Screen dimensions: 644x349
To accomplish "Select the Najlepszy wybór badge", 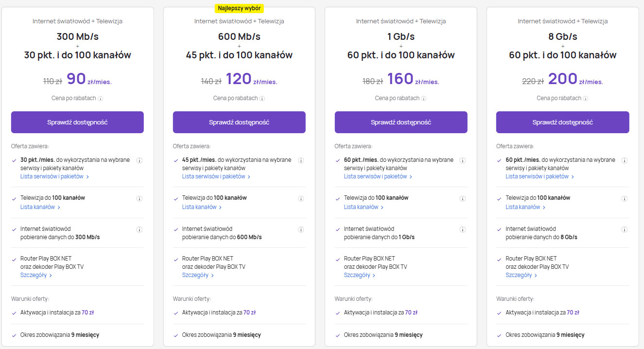I will click(x=239, y=8).
